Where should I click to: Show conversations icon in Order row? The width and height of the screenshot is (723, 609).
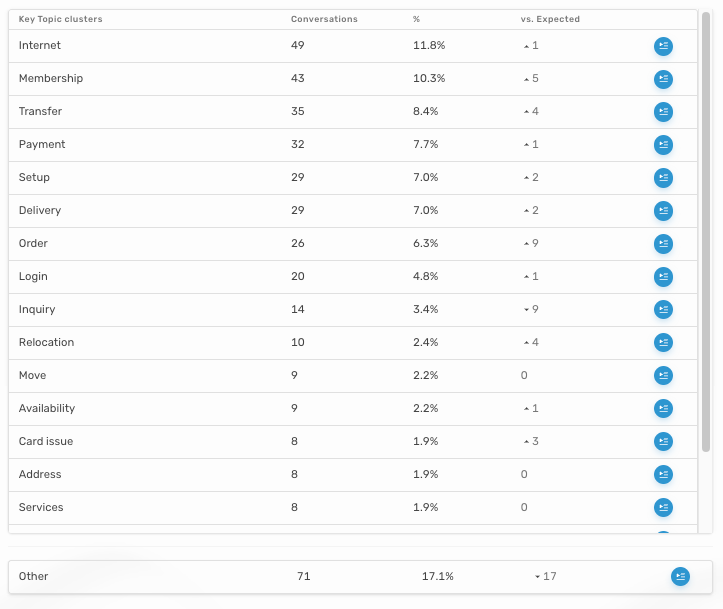point(663,244)
